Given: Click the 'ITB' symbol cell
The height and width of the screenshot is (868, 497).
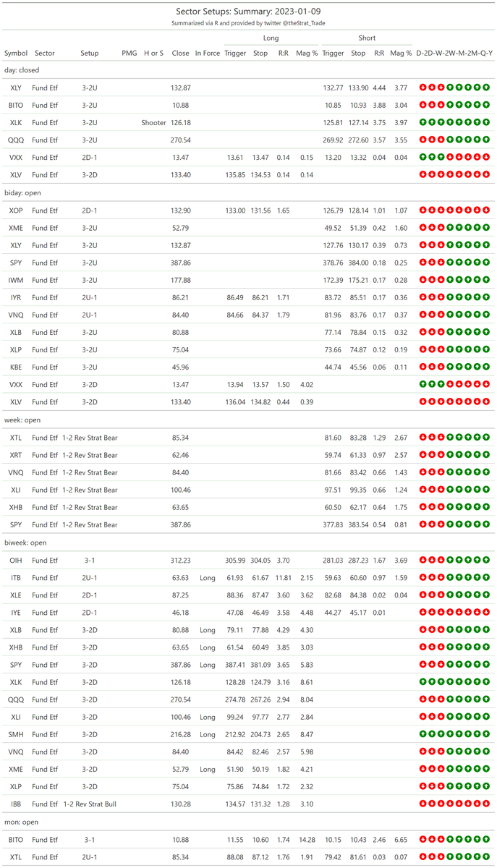Looking at the screenshot, I should 16,577.
